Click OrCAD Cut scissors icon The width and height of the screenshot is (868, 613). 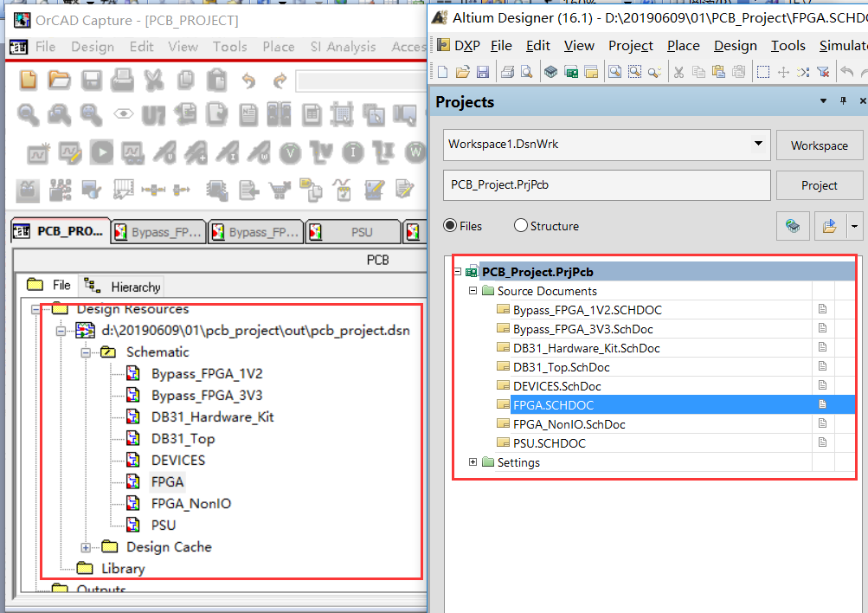(154, 81)
